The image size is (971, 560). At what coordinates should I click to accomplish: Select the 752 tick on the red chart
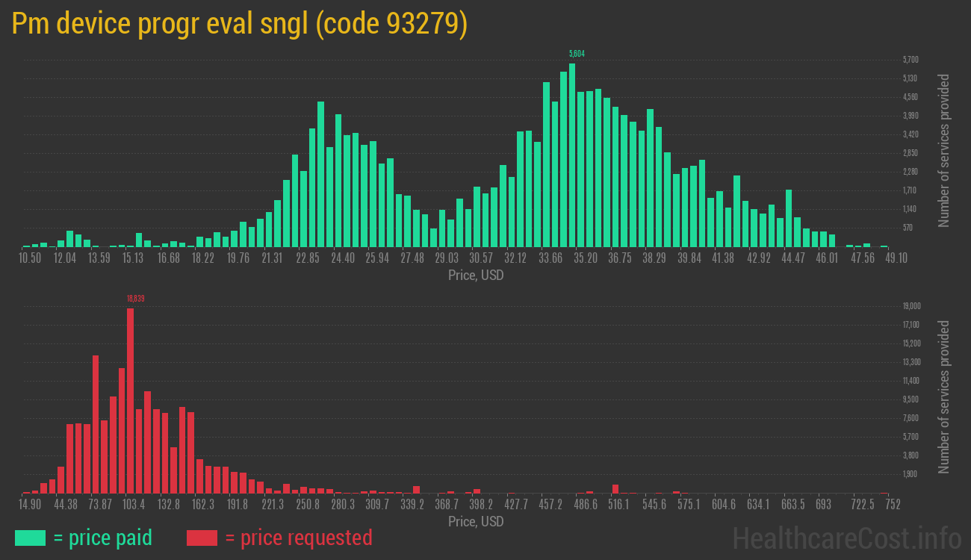coord(892,504)
